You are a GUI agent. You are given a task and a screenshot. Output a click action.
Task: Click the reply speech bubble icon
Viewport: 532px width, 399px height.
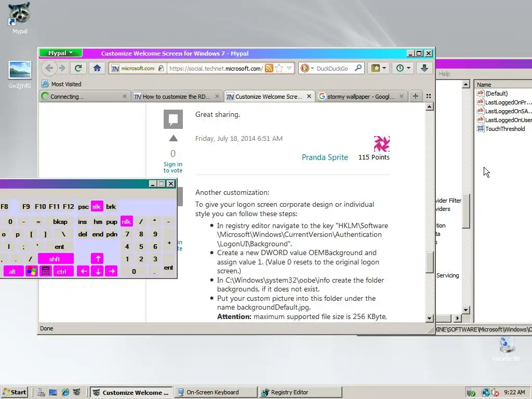(173, 119)
